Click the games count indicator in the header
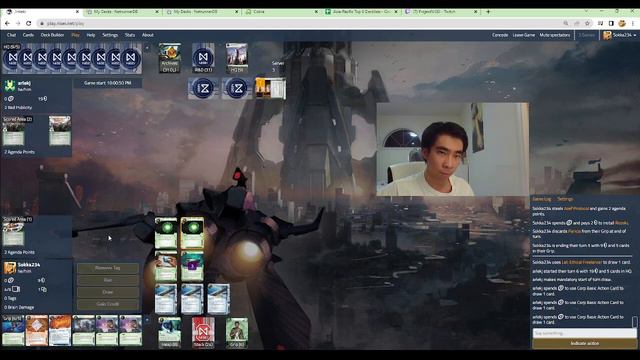The width and height of the screenshot is (640, 360). 587,35
